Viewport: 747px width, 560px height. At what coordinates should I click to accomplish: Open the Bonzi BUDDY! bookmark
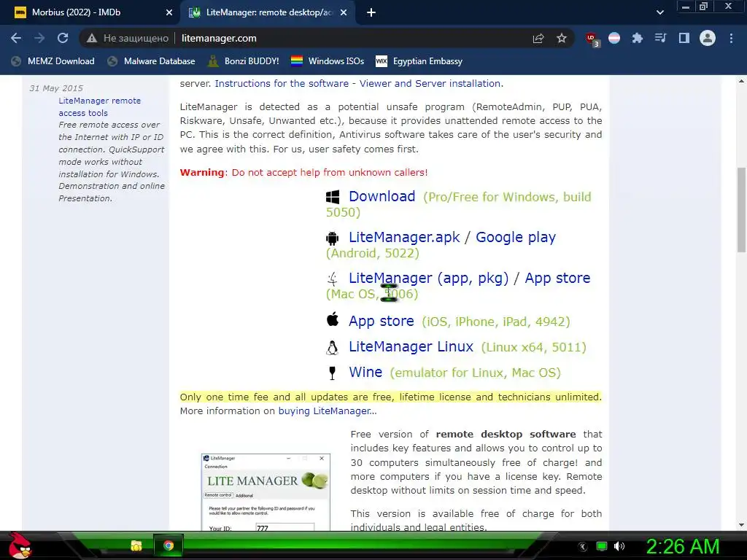[244, 61]
